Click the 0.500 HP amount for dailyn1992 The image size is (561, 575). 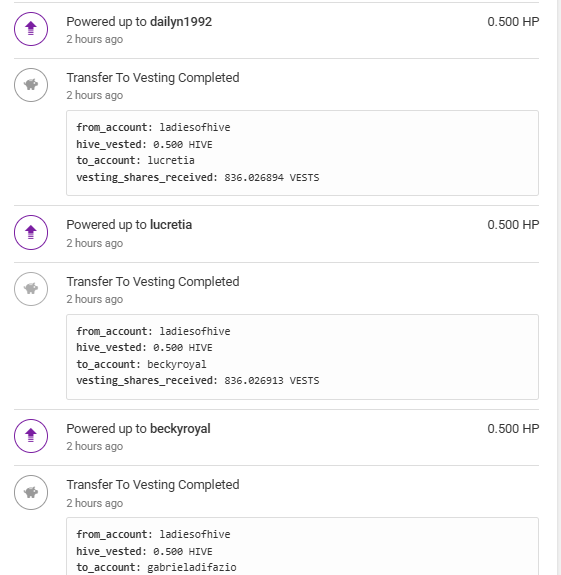coord(513,22)
